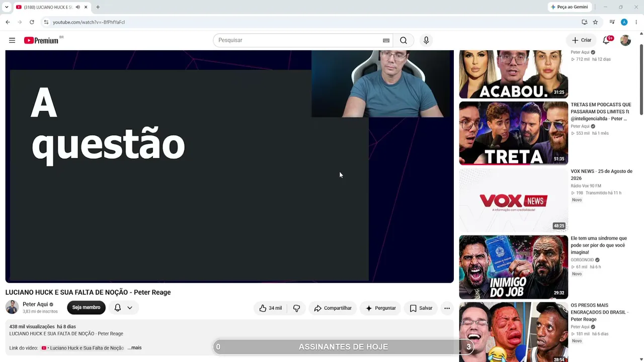This screenshot has width=644, height=362.
Task: Open the YouTube guide hamburger menu
Action: (x=12, y=40)
